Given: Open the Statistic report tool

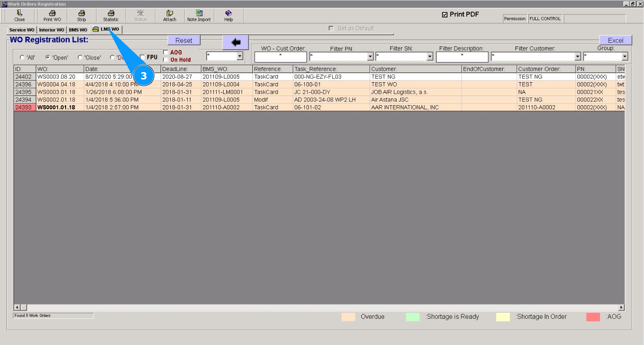Looking at the screenshot, I should coord(111,16).
